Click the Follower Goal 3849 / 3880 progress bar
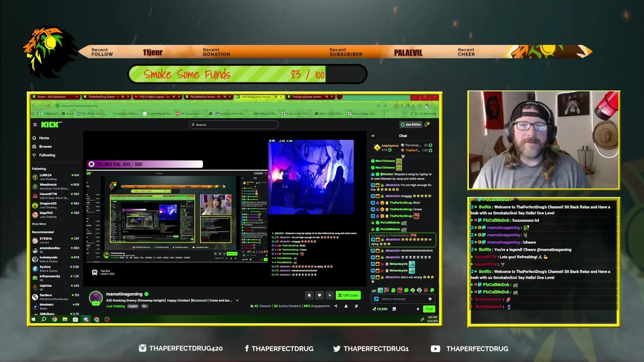 [x=145, y=164]
